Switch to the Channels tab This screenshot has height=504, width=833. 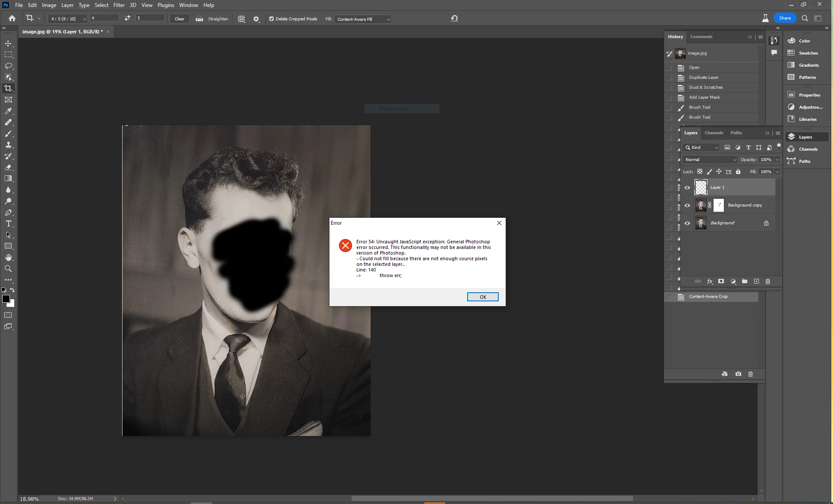click(714, 133)
